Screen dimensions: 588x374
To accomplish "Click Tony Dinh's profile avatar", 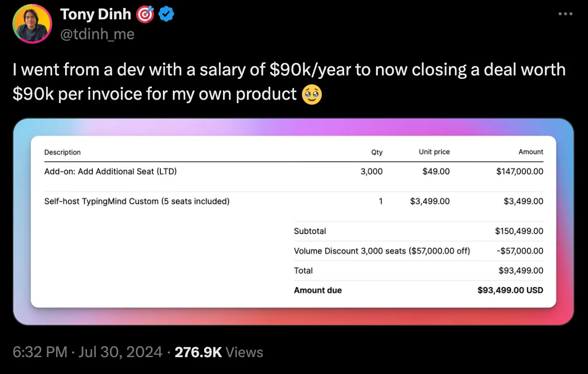I will [x=32, y=24].
